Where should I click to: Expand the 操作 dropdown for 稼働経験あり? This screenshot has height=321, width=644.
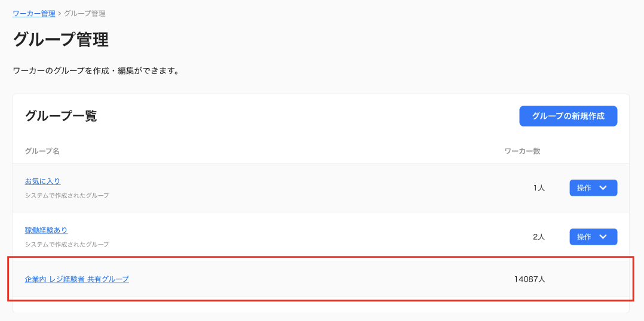593,237
